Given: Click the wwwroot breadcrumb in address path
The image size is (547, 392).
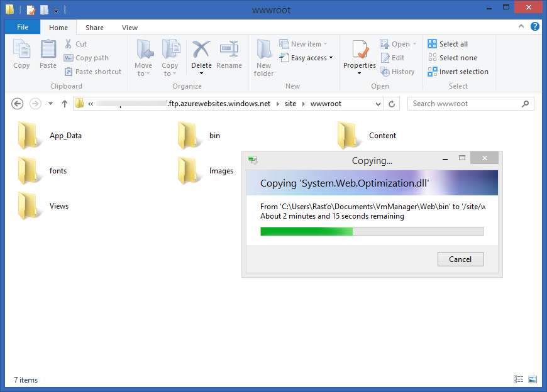Looking at the screenshot, I should [x=326, y=104].
